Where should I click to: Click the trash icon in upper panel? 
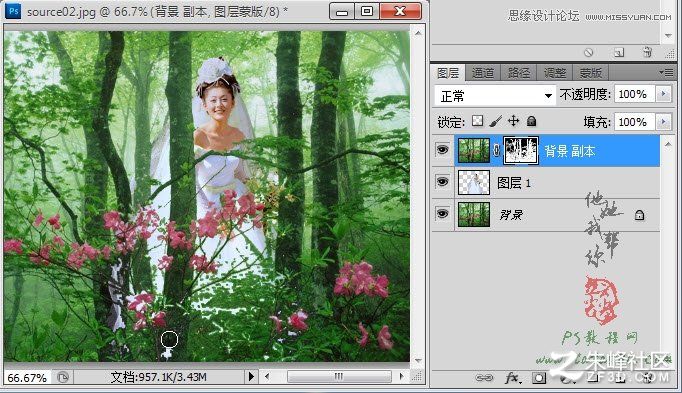click(x=647, y=53)
